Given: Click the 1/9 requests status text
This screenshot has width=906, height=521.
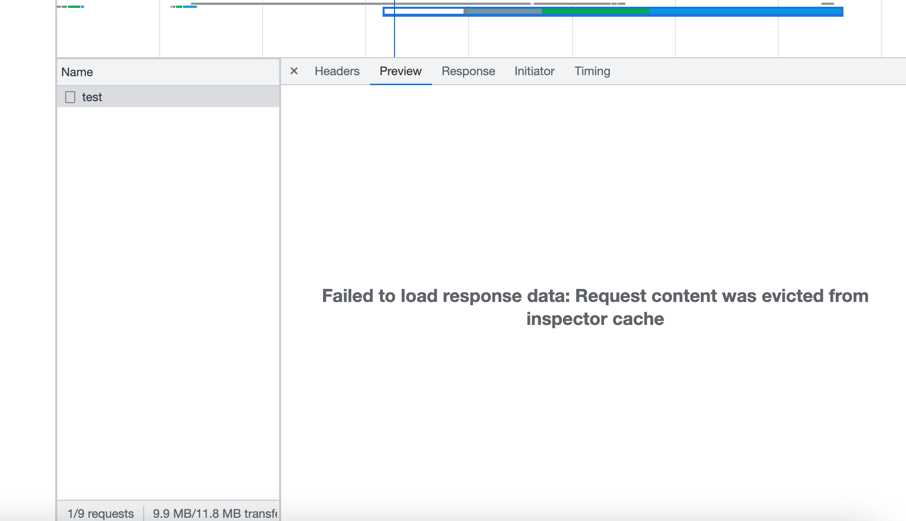Looking at the screenshot, I should click(100, 513).
